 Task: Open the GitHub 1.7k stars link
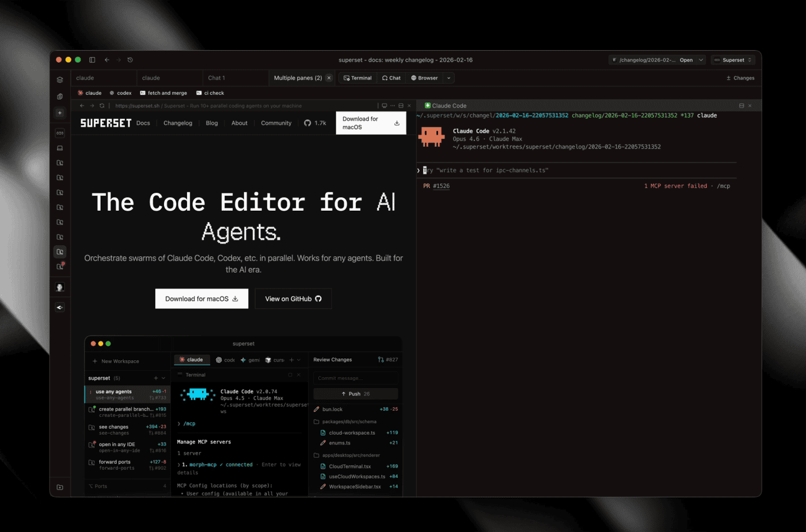click(x=315, y=123)
